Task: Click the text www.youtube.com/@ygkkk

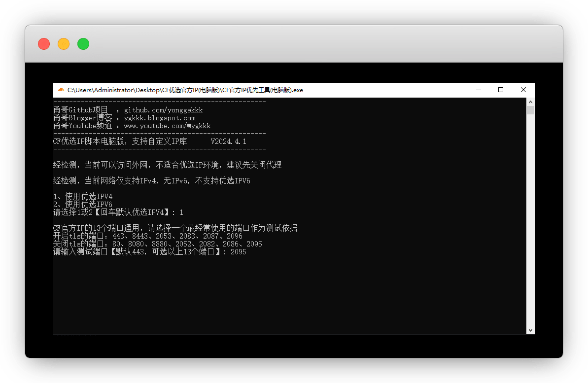Action: (x=167, y=126)
